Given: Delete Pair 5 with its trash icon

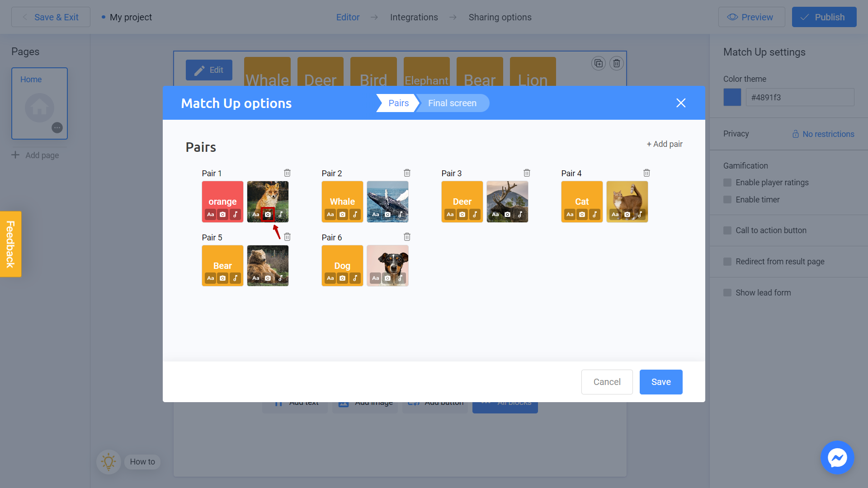Looking at the screenshot, I should click(287, 237).
